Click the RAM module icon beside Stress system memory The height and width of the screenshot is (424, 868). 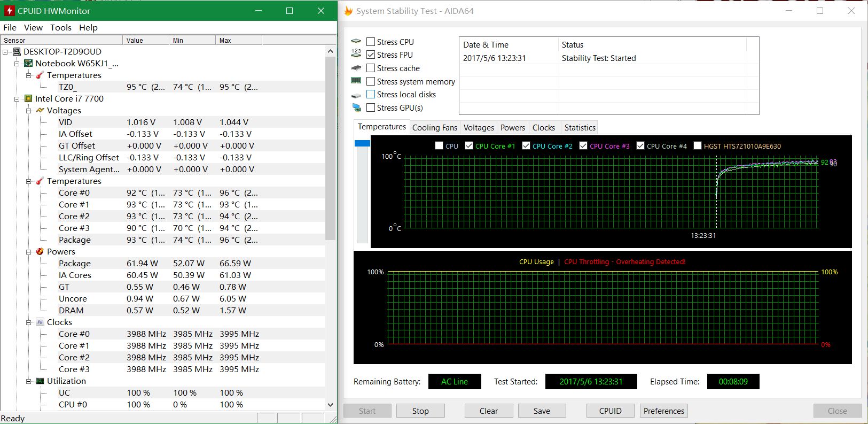356,81
